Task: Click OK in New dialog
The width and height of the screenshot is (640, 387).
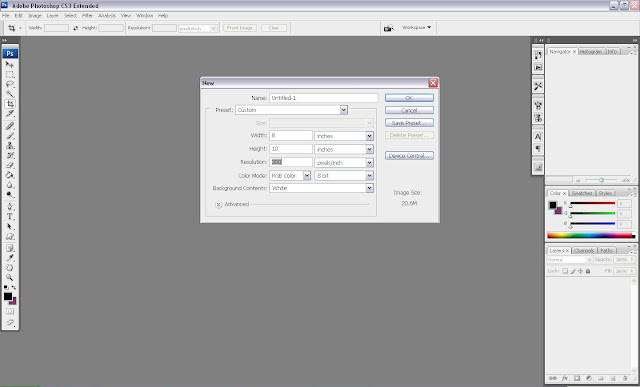Action: coord(409,98)
